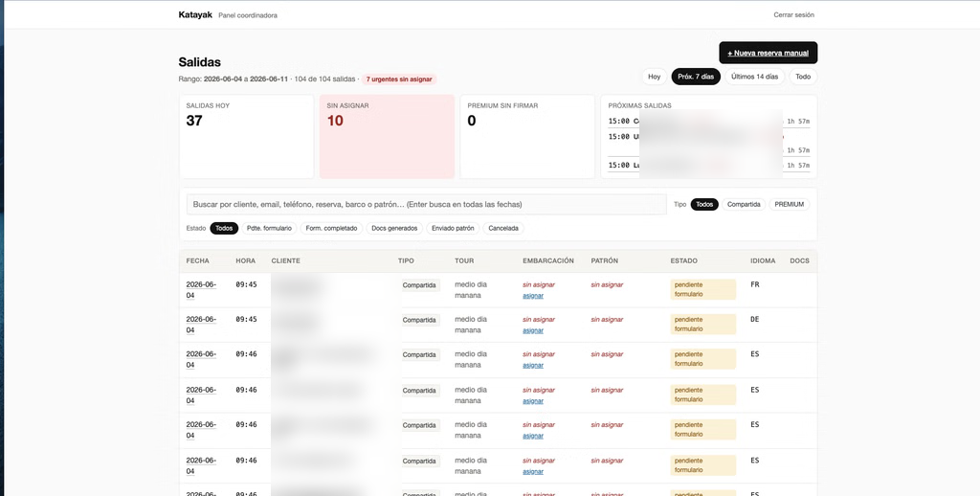Click the 'Panel coordinadora' header text
This screenshot has height=496, width=980.
point(248,15)
